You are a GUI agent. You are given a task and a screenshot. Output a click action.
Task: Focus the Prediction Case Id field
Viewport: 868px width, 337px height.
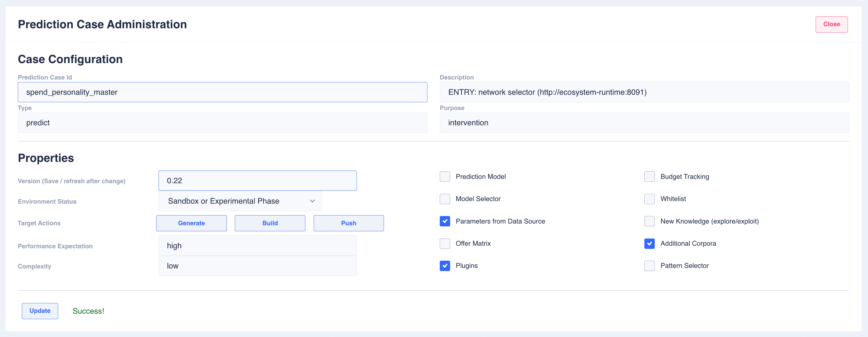point(222,92)
